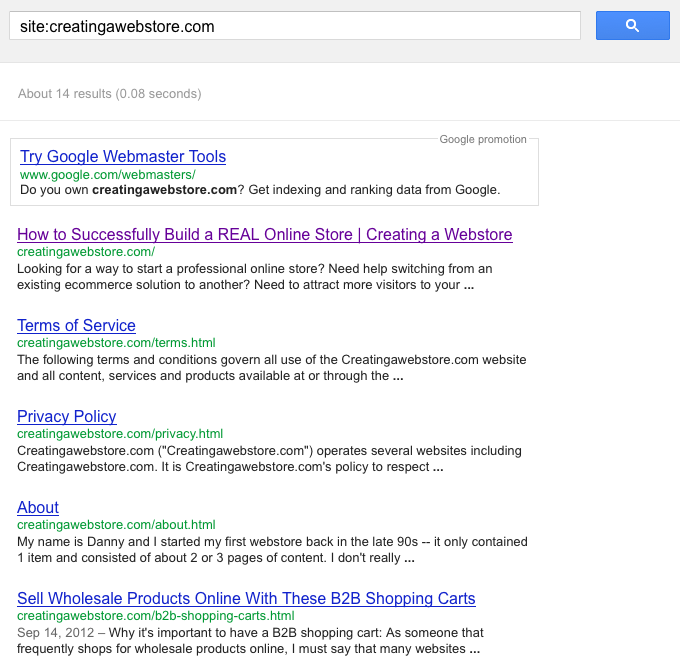Open Sell Wholesale Products Online B2B result

[246, 599]
